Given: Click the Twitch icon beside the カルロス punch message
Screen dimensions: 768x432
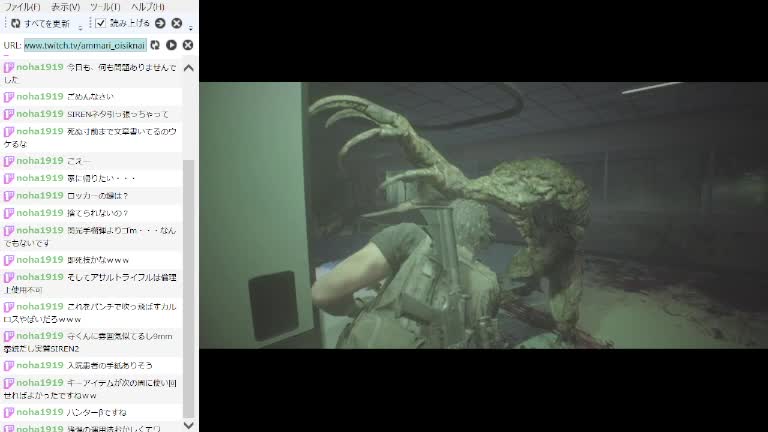Looking at the screenshot, I should (x=9, y=307).
